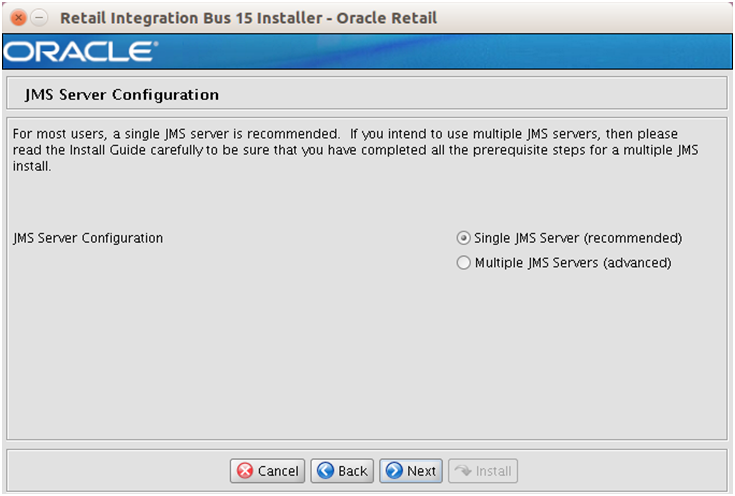Click the single JMS server recommendation paragraph
Image resolution: width=735 pixels, height=496 pixels.
coord(355,150)
